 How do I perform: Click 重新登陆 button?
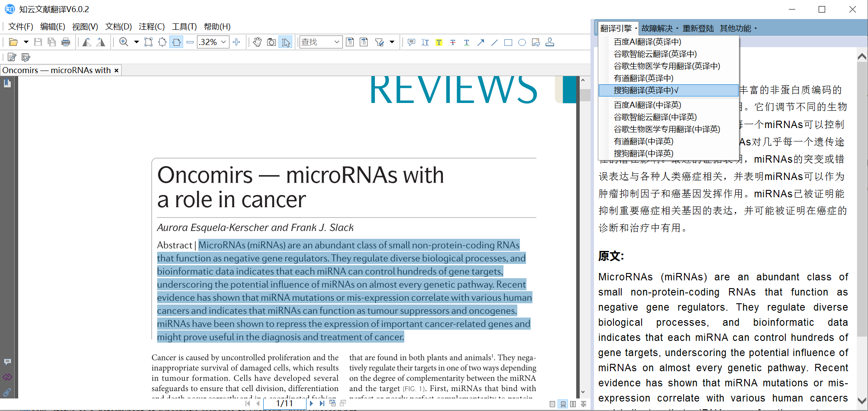point(698,28)
